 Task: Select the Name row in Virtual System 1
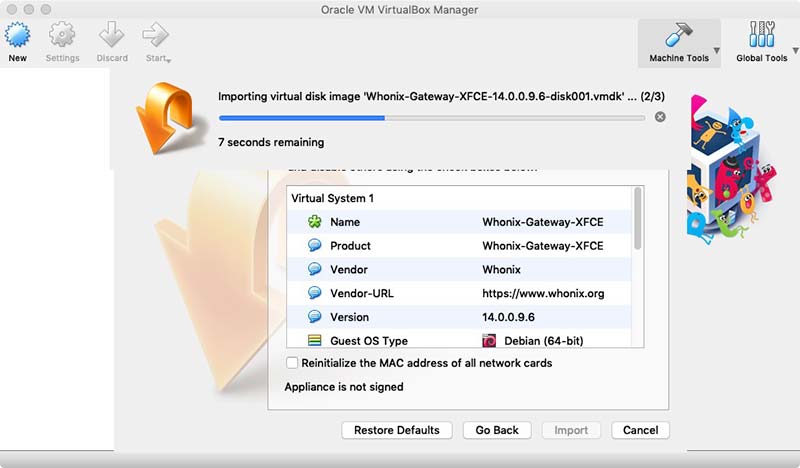[x=460, y=222]
